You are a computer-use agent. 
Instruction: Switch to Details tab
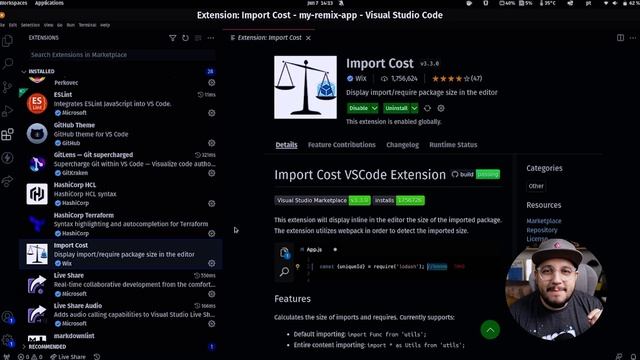click(x=286, y=145)
